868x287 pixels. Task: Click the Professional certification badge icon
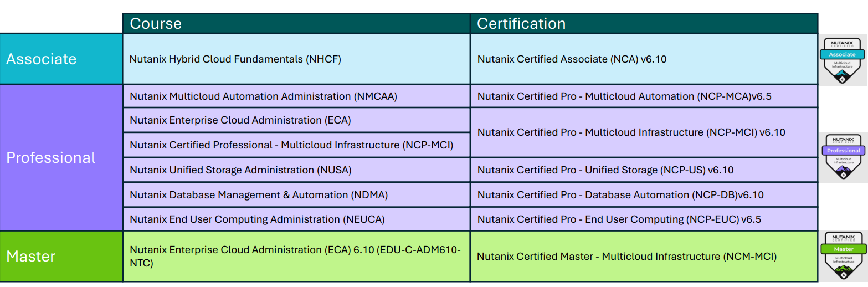pyautogui.click(x=843, y=157)
